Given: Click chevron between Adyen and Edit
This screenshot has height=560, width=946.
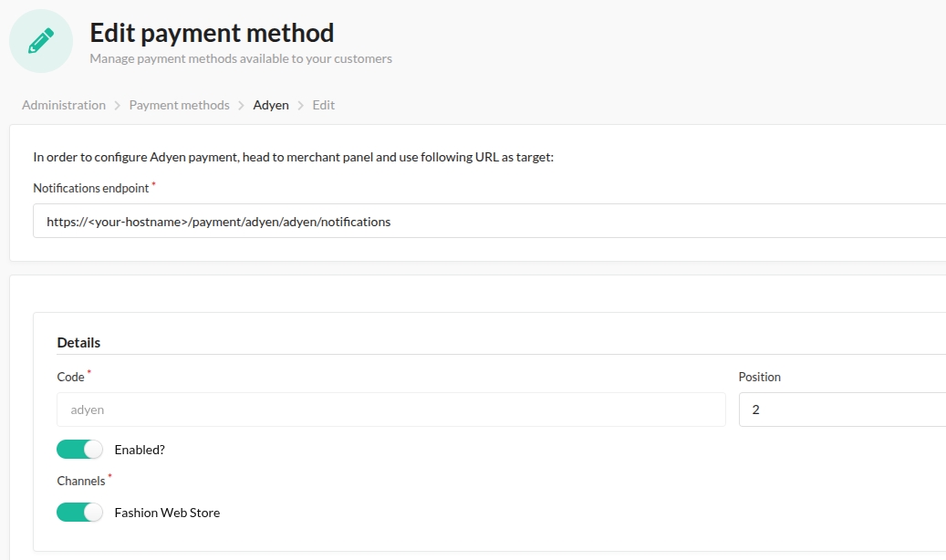Looking at the screenshot, I should (301, 106).
